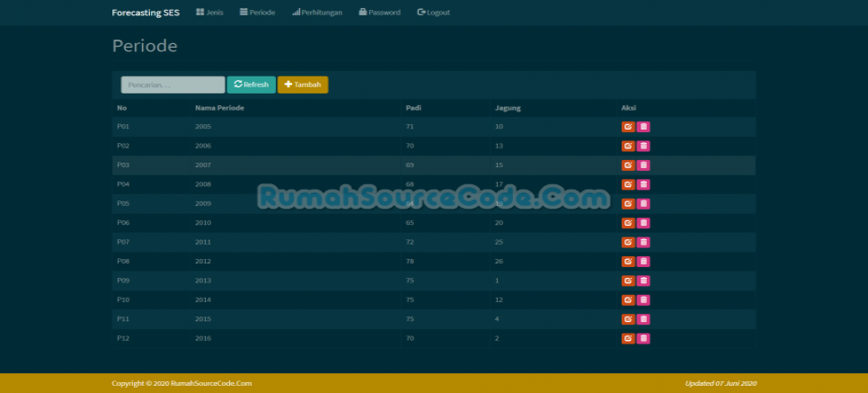Select the P10 number cell
Image resolution: width=868 pixels, height=393 pixels.
pos(151,299)
